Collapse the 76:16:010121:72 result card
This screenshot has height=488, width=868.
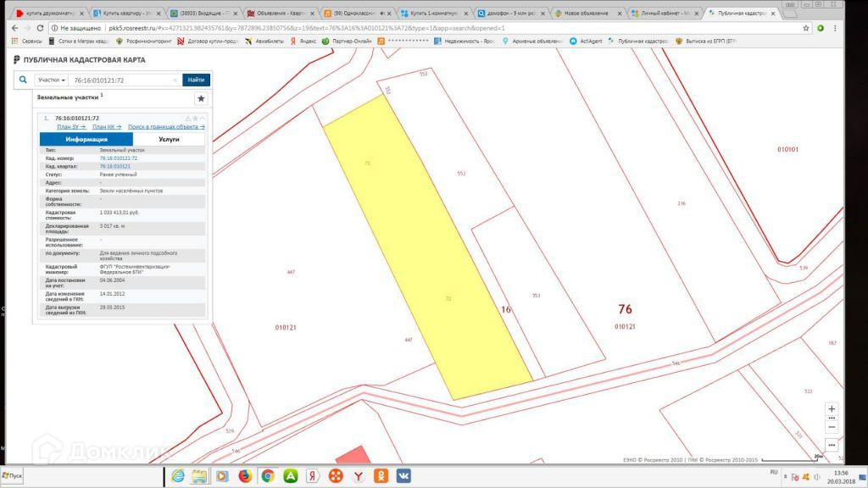[x=203, y=119]
